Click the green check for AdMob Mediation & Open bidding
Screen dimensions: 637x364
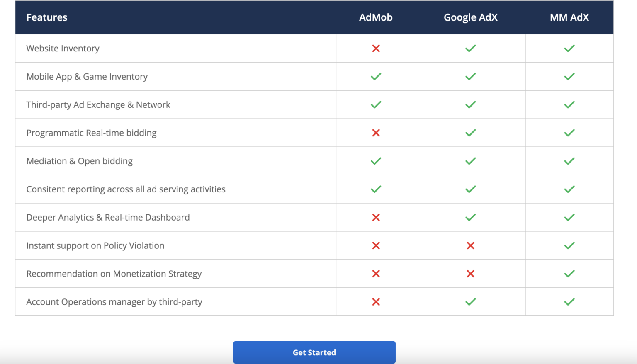[376, 161]
